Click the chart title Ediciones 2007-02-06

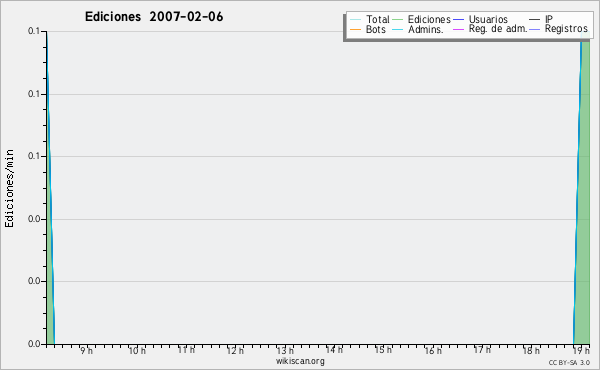click(154, 17)
